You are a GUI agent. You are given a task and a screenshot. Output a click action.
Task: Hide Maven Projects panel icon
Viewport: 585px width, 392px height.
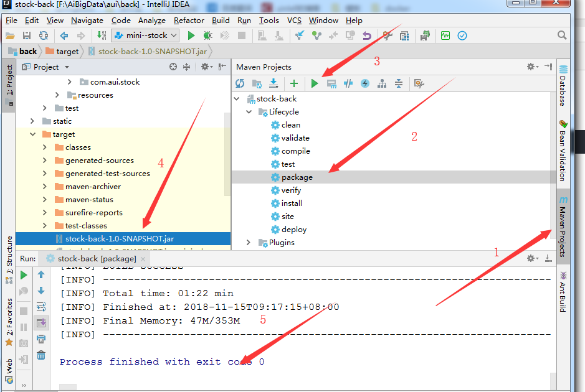tap(548, 67)
